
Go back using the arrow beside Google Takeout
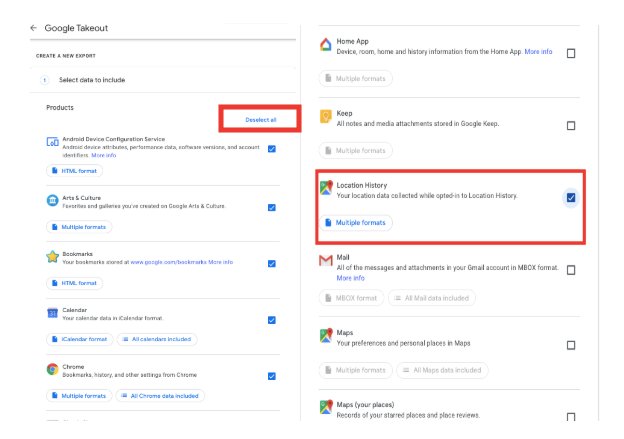33,28
